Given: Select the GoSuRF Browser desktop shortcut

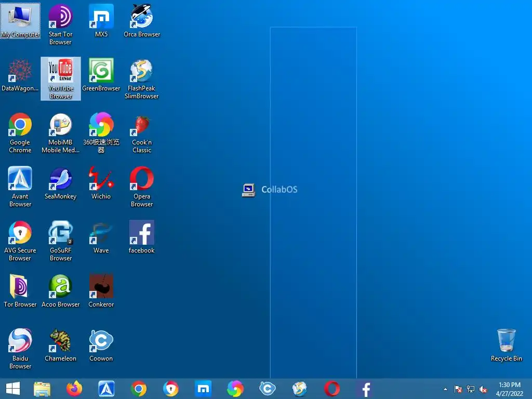Looking at the screenshot, I should pyautogui.click(x=61, y=241).
